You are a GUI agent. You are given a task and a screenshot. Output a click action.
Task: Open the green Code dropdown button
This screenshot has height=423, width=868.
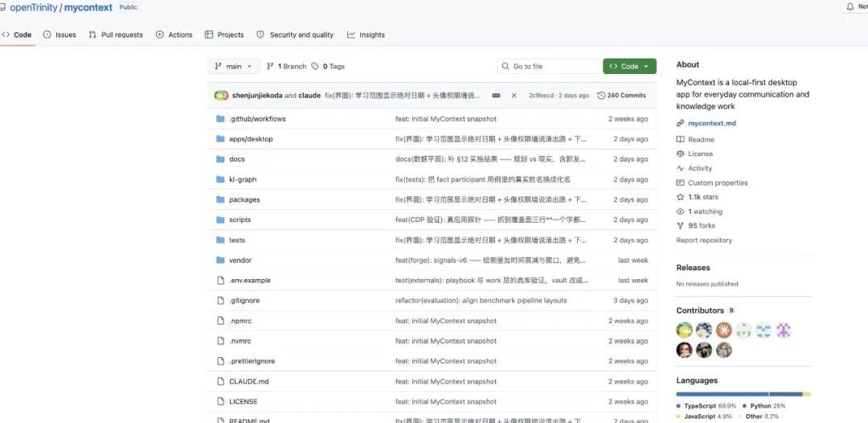pyautogui.click(x=629, y=66)
